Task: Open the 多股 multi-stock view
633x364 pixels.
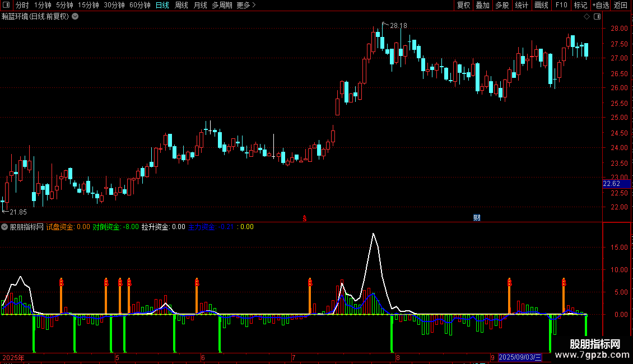Action: (x=502, y=5)
